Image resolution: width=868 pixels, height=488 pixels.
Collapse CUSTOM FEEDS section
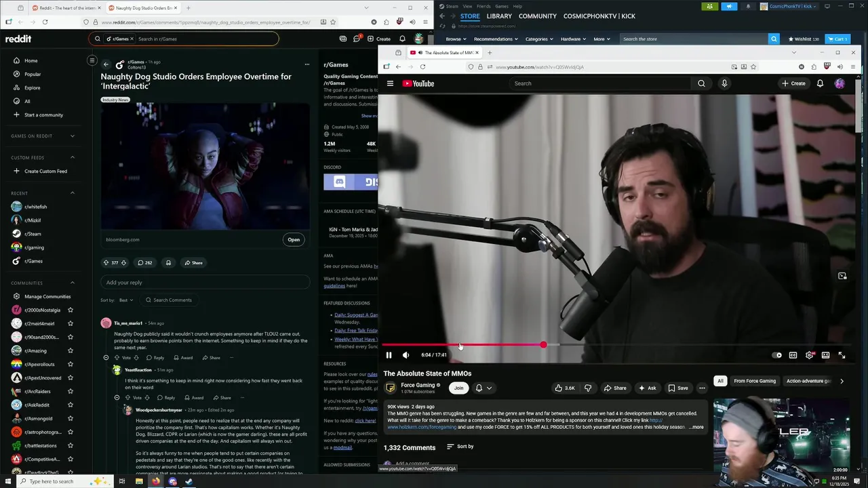[x=73, y=158]
